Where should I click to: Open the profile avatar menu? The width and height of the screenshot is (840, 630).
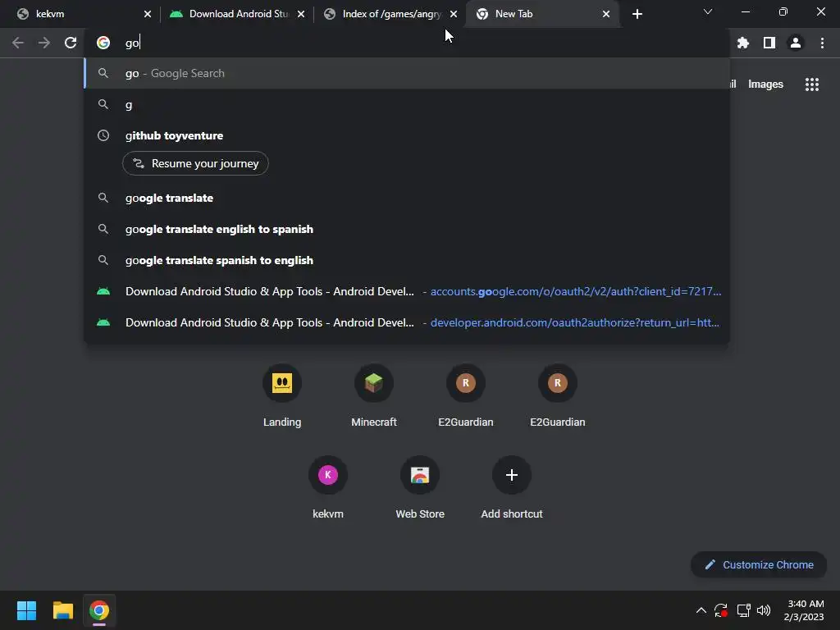pyautogui.click(x=796, y=43)
